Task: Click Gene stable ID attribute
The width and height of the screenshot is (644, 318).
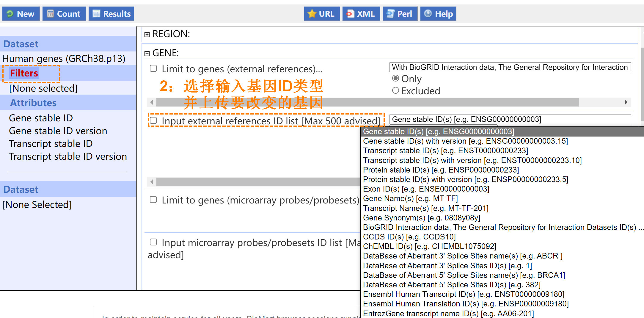Action: pyautogui.click(x=41, y=118)
